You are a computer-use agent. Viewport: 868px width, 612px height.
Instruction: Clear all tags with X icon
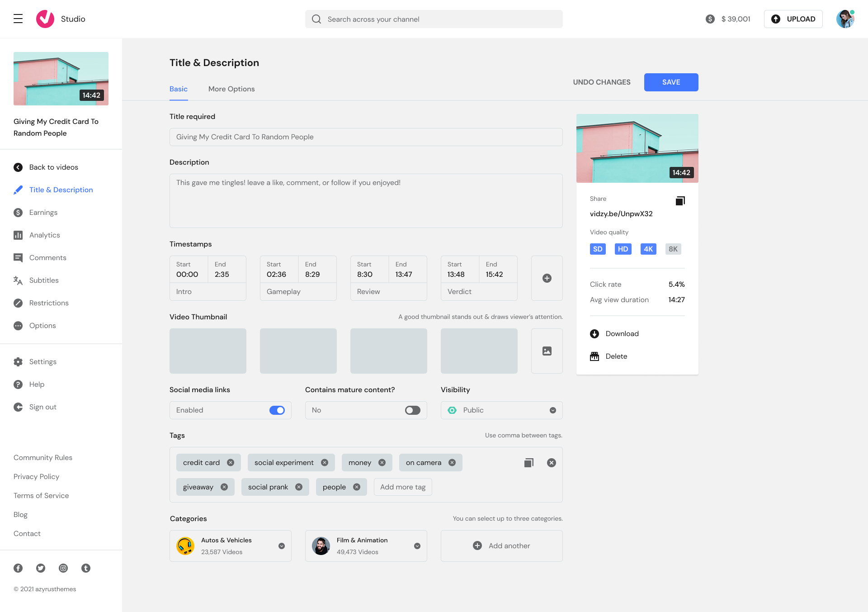(x=551, y=463)
